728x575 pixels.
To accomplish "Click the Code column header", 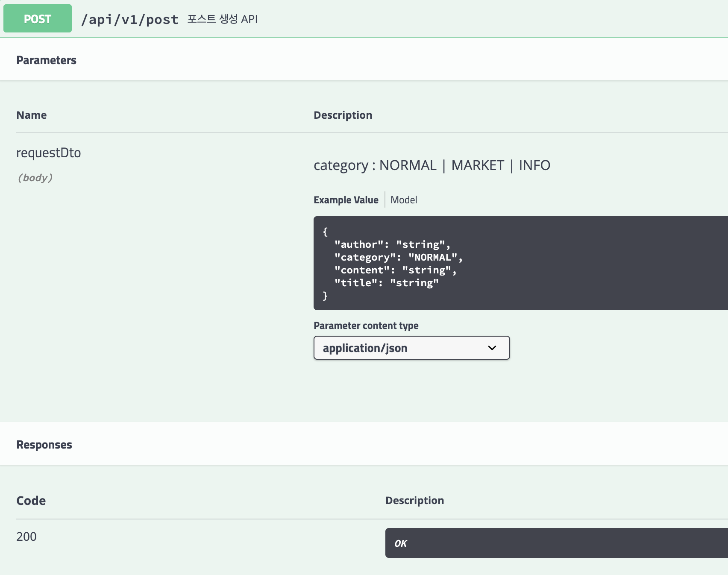I will (31, 501).
